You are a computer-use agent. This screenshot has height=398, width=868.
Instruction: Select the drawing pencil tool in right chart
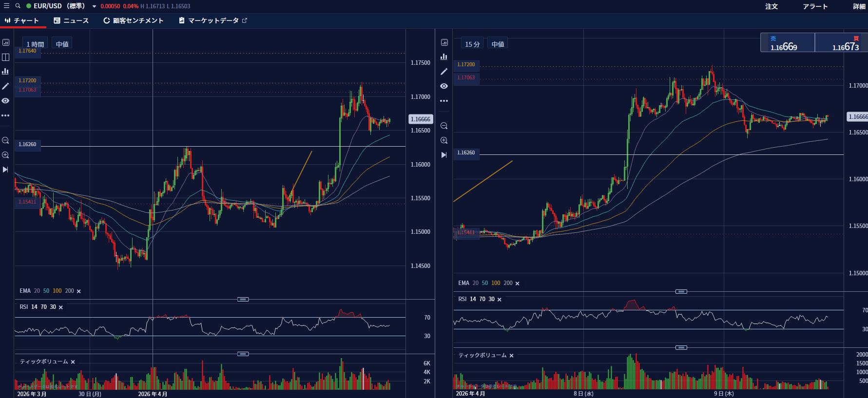(444, 72)
